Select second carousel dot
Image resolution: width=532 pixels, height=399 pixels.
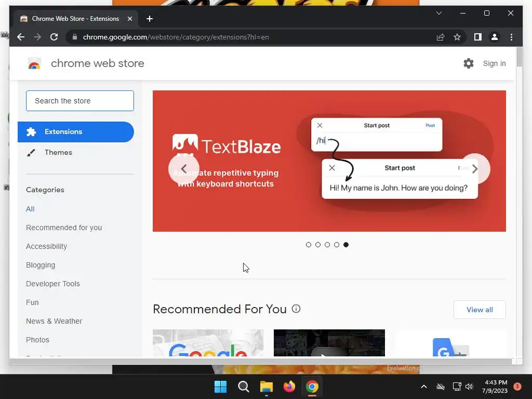tap(318, 245)
